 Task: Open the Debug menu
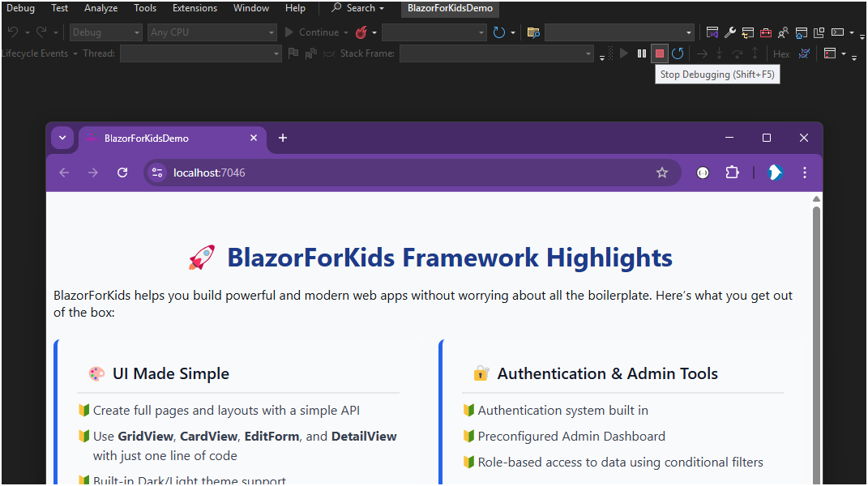(x=20, y=8)
